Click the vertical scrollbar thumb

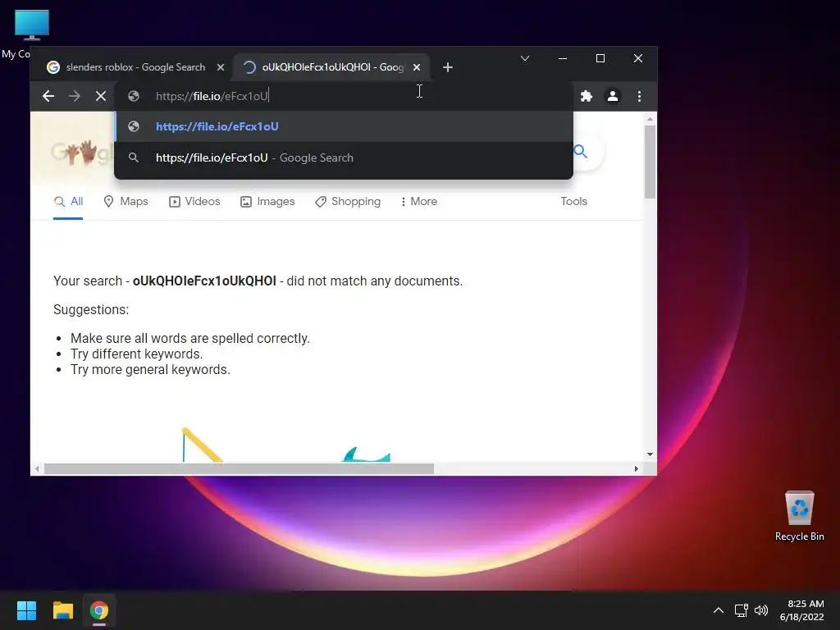[x=650, y=162]
